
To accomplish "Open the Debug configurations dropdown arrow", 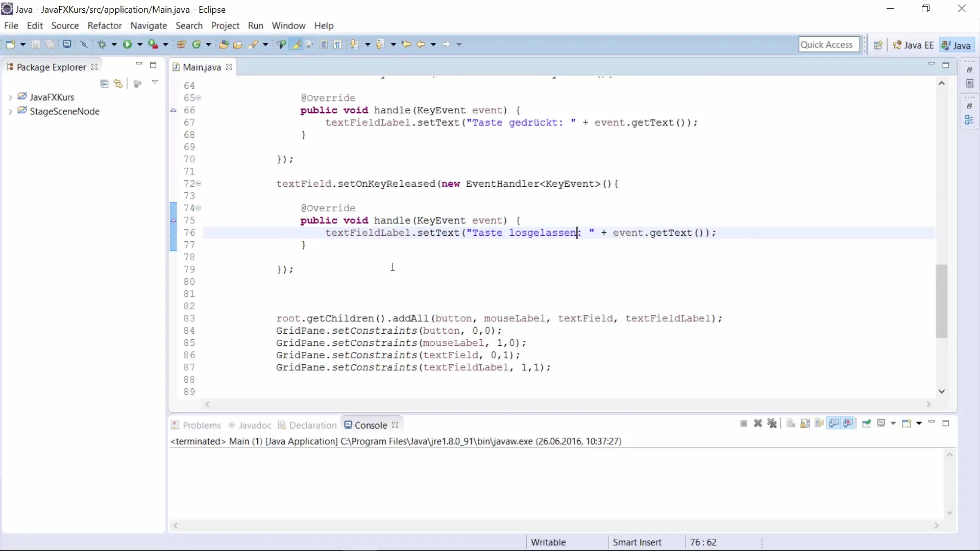I will click(x=114, y=44).
